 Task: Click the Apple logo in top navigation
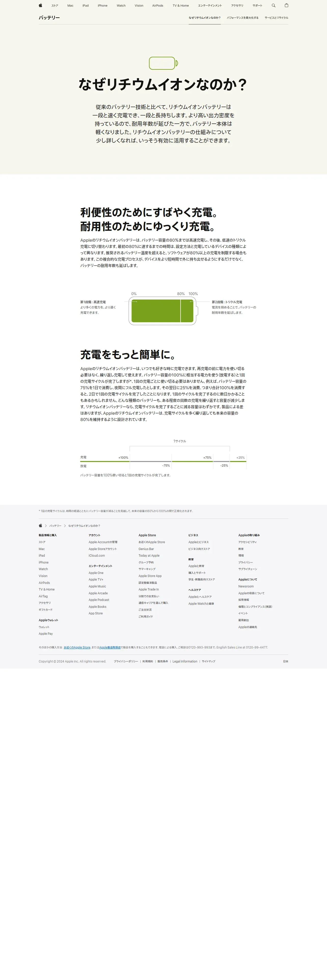(40, 5)
